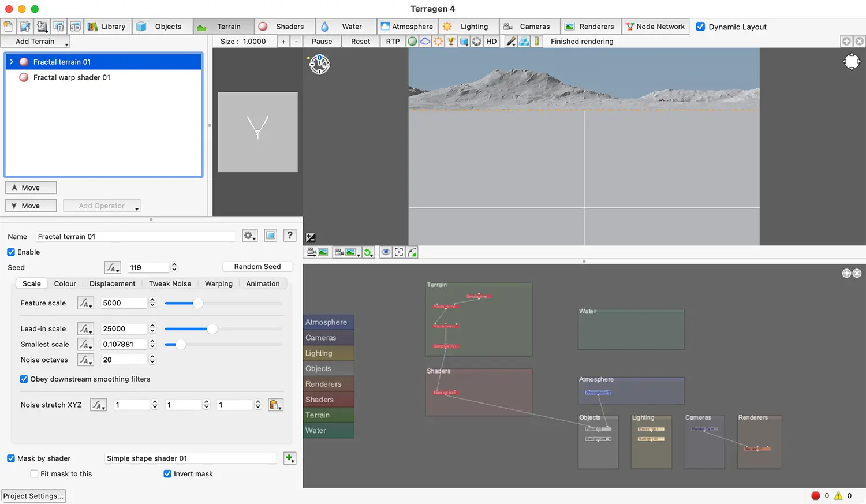Viewport: 866px width, 504px height.
Task: Open the Atmosphere layout tab
Action: (407, 27)
